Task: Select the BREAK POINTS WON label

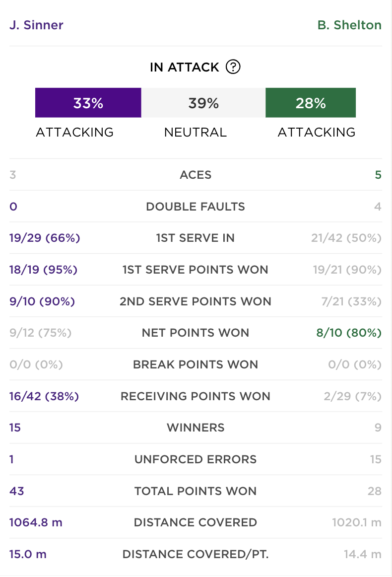Action: point(196,364)
